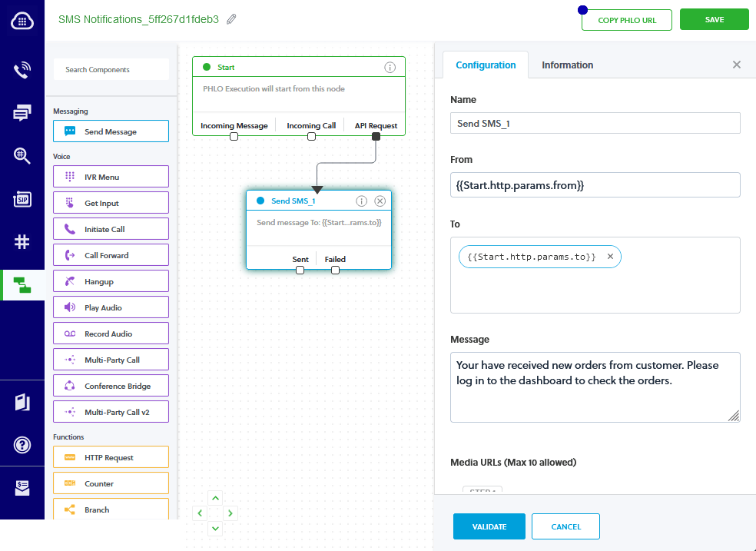The width and height of the screenshot is (756, 551).
Task: Pan the canvas left with the arrow control
Action: [x=200, y=513]
